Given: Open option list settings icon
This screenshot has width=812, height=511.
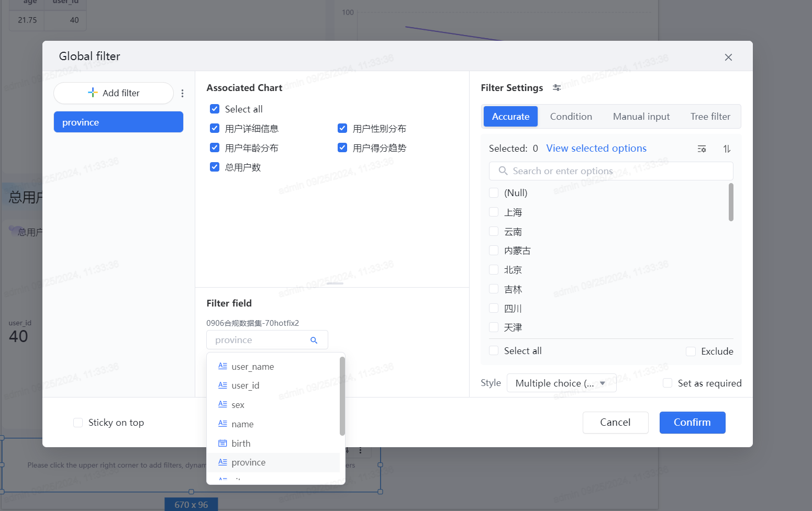Looking at the screenshot, I should click(702, 149).
